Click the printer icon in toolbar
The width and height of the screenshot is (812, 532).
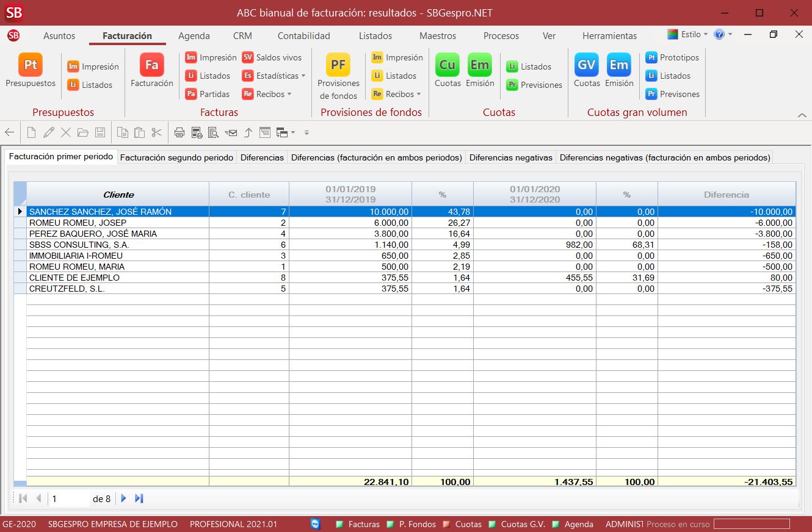[x=179, y=132]
